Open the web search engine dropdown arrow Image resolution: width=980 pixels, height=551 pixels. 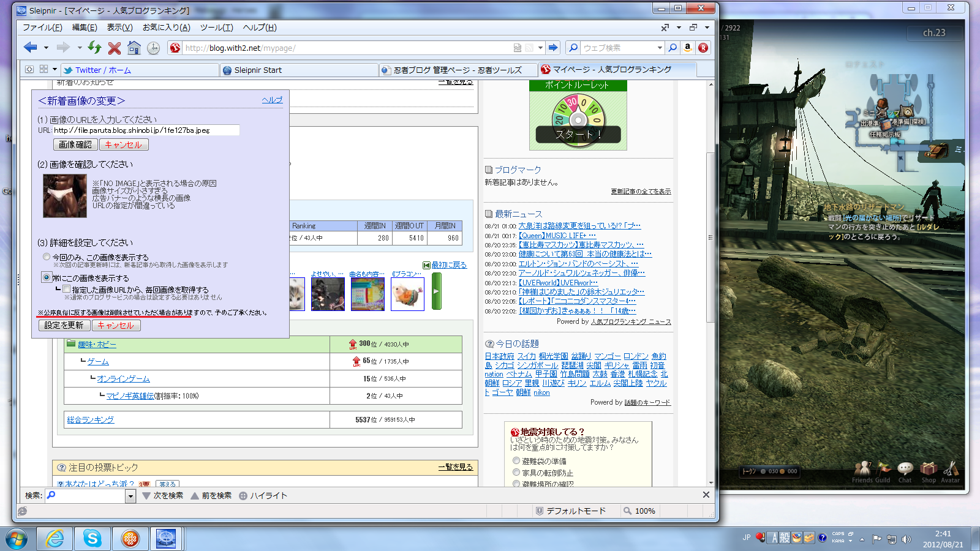pos(660,48)
